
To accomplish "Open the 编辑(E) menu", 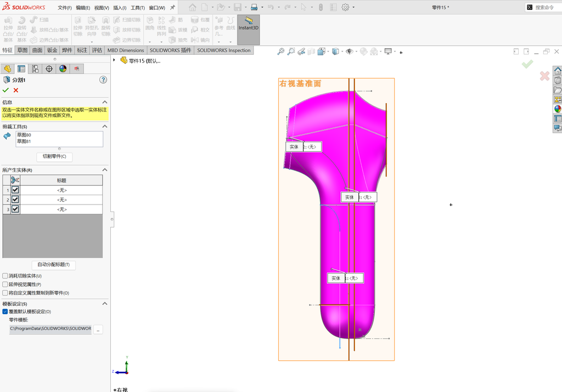I will [83, 8].
